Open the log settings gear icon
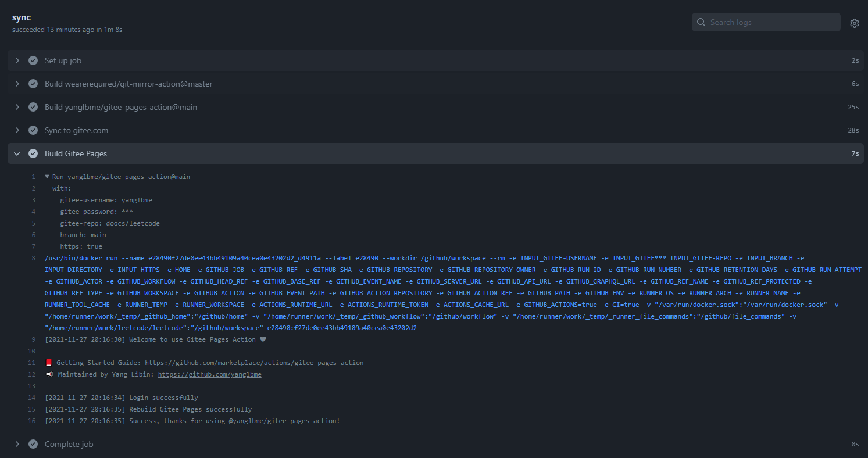 854,23
